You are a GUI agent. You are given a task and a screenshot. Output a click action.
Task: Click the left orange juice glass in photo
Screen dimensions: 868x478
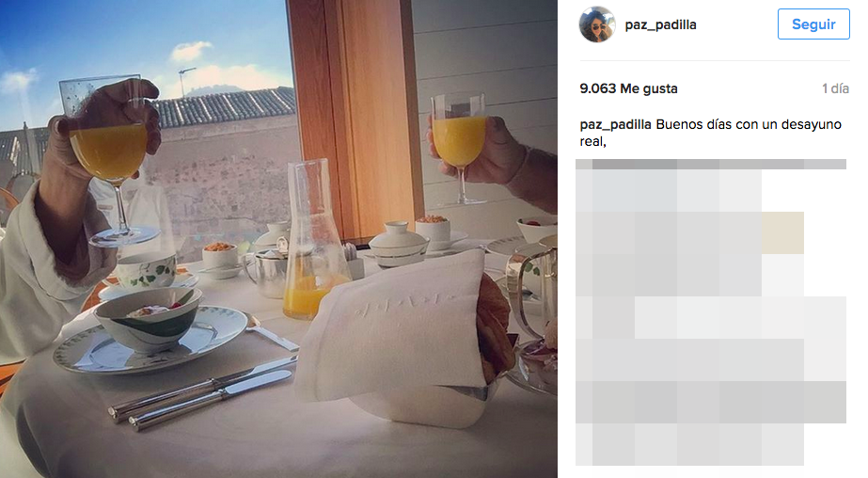pyautogui.click(x=110, y=161)
